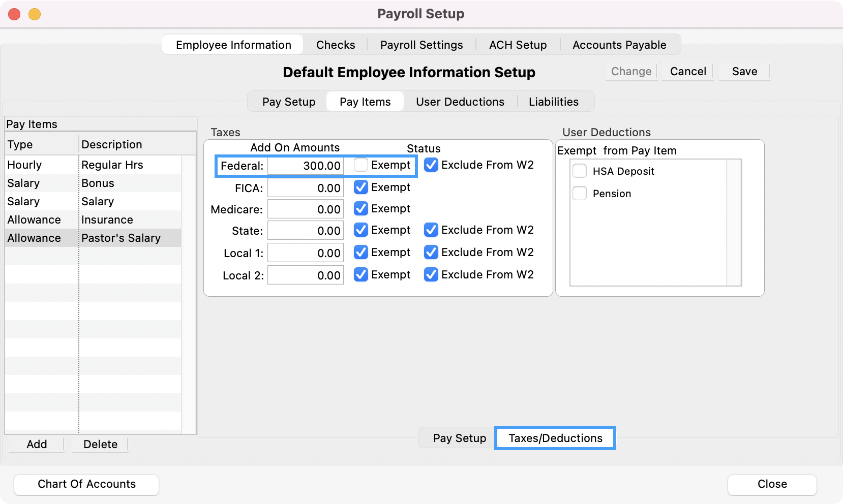Check the Pension exemption box

[x=579, y=194]
